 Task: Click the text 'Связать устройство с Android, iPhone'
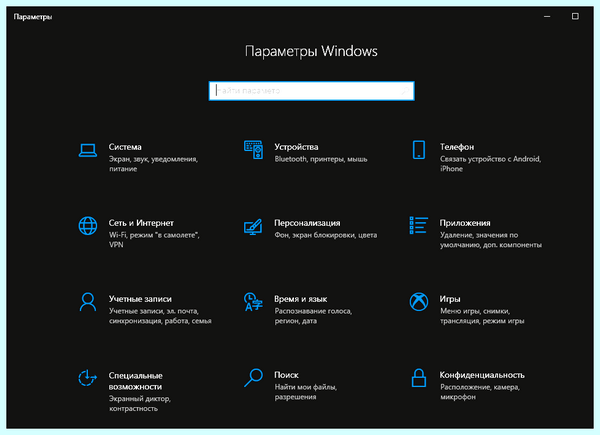[x=491, y=164]
